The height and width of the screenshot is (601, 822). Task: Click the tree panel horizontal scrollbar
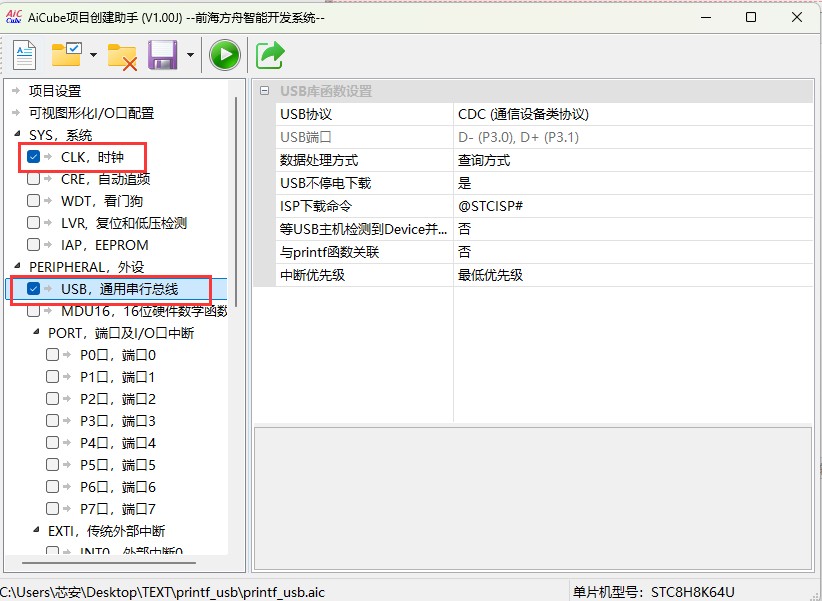point(109,563)
